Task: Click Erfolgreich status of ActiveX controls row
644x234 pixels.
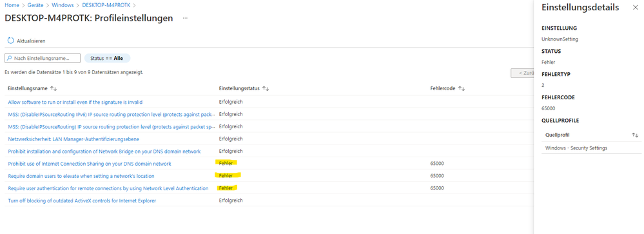Action: tap(231, 200)
